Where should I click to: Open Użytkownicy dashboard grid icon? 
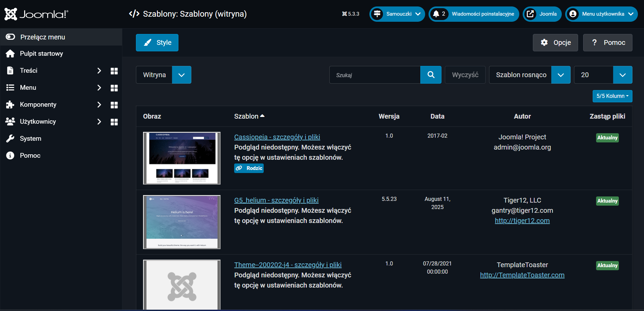[x=114, y=122]
